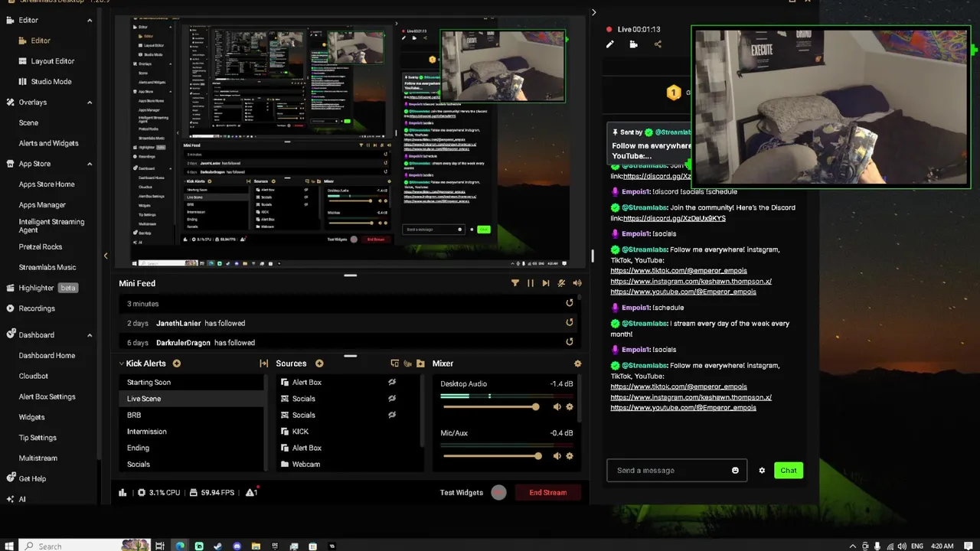This screenshot has width=980, height=551.
Task: Open Recordings in the sidebar
Action: (x=37, y=308)
